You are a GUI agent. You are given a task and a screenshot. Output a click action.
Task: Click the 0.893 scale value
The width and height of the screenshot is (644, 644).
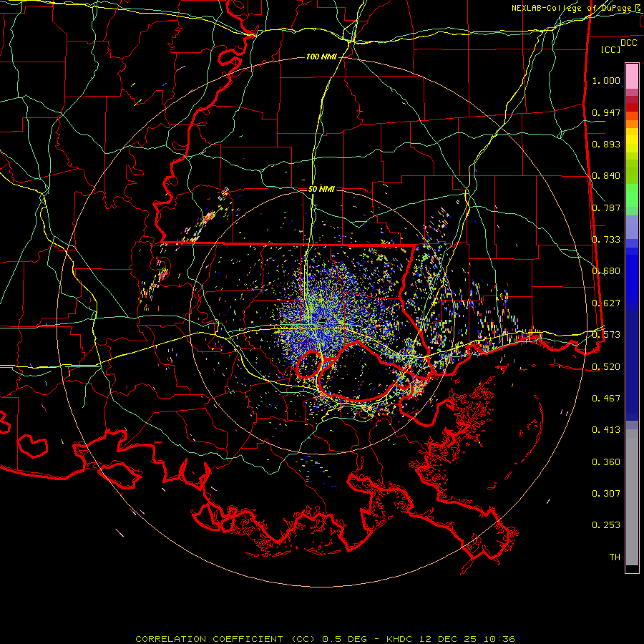click(x=606, y=144)
